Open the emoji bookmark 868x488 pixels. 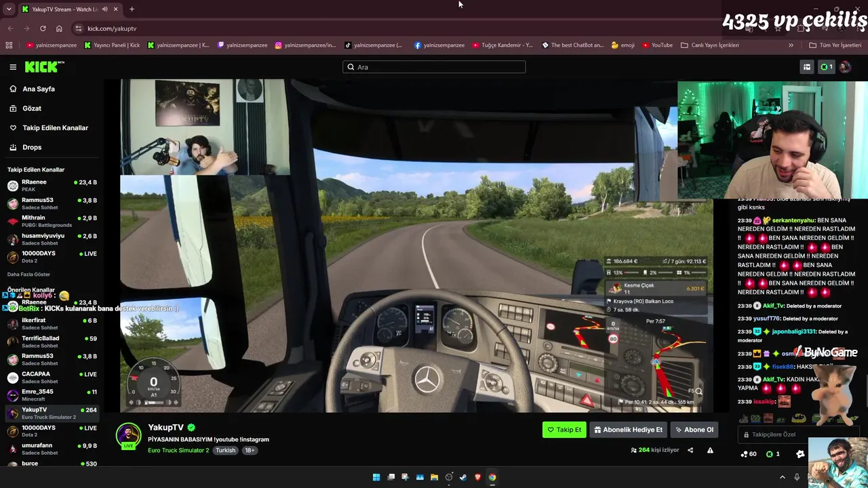[623, 45]
